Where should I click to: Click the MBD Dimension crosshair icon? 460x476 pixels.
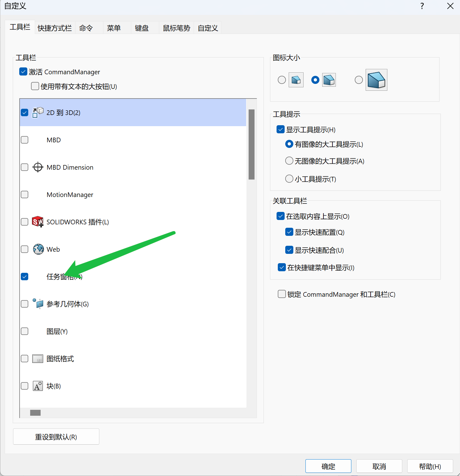point(38,167)
